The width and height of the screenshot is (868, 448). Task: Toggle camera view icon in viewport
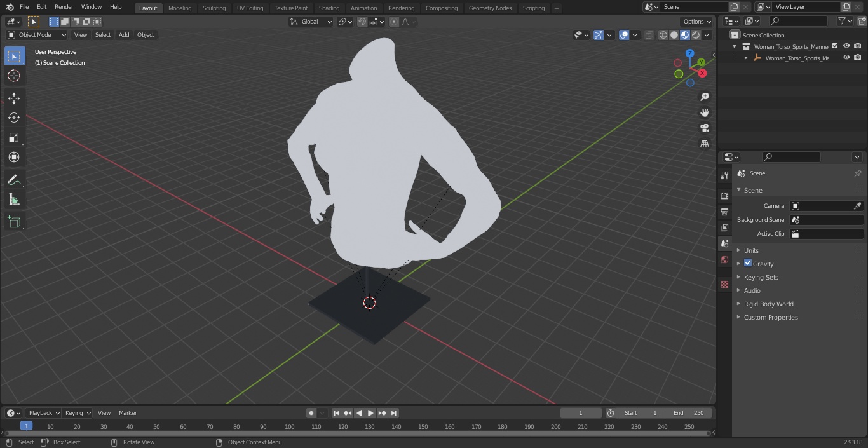(704, 128)
